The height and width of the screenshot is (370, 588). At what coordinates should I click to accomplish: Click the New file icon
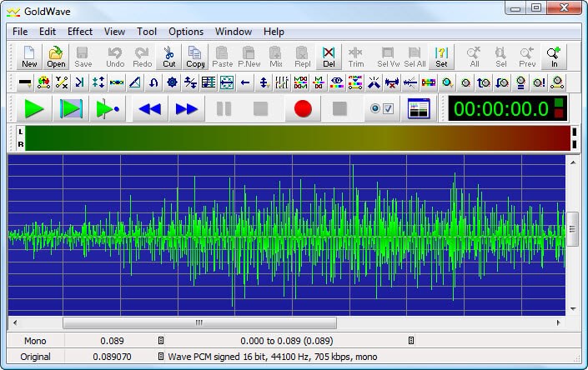click(29, 56)
